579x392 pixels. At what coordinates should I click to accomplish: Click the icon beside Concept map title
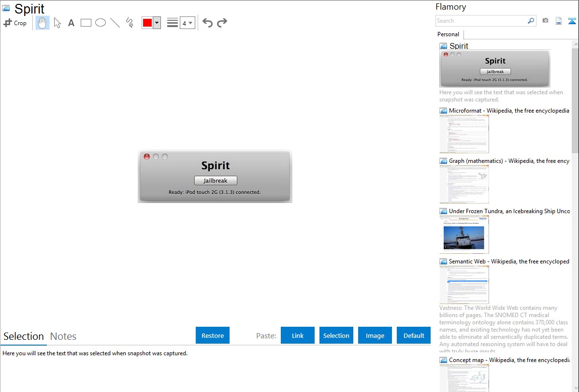pyautogui.click(x=443, y=360)
